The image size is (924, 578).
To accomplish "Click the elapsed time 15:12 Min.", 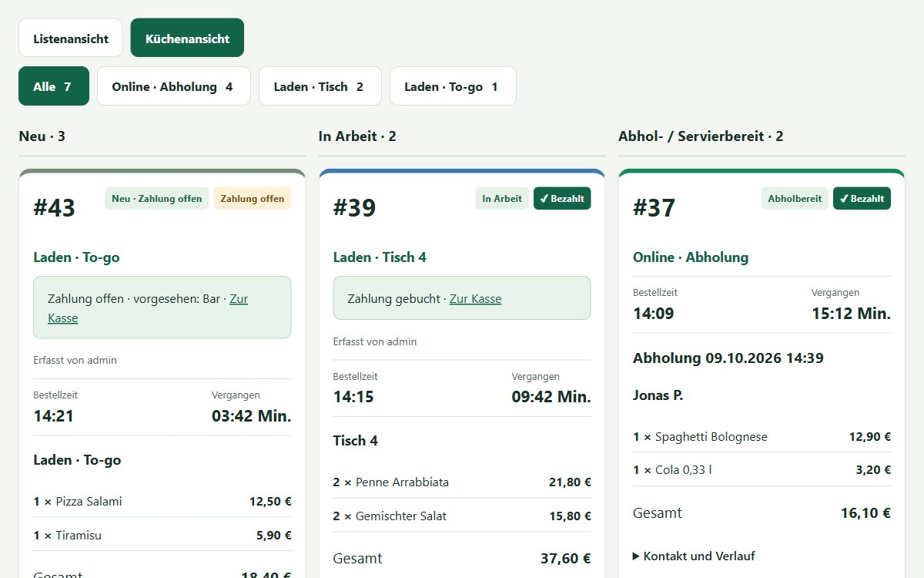I will (x=851, y=313).
